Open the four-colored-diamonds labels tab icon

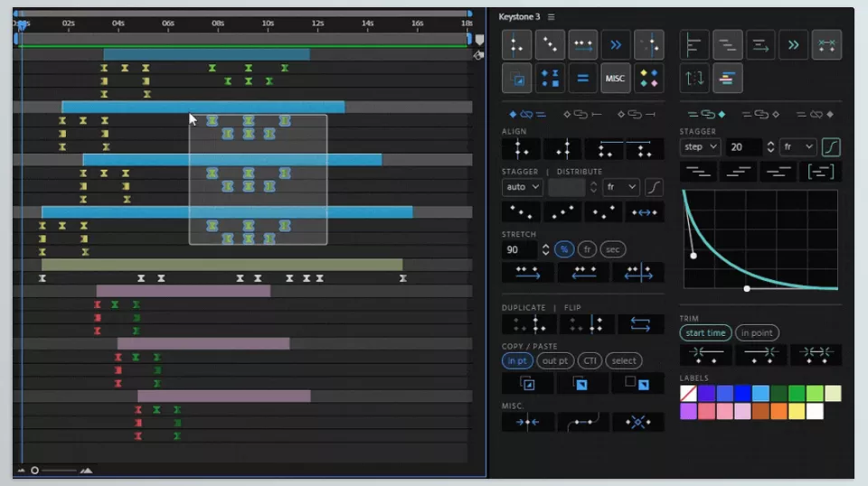pyautogui.click(x=649, y=79)
